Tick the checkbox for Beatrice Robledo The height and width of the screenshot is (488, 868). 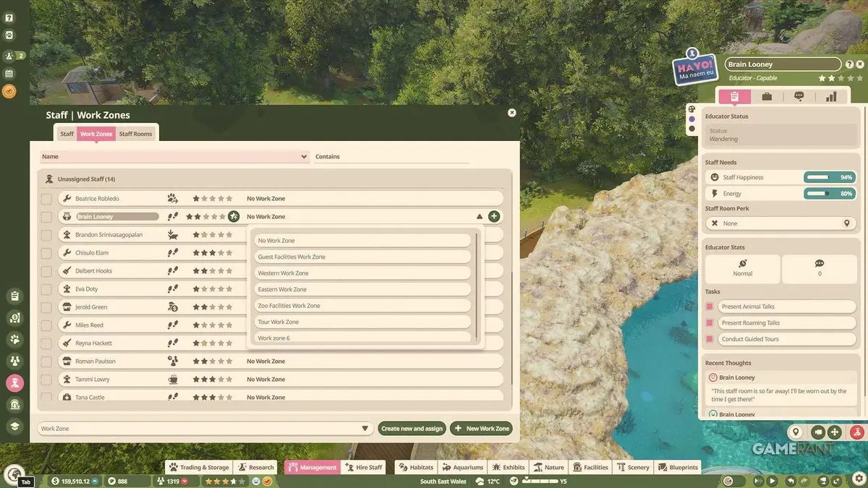tap(46, 198)
